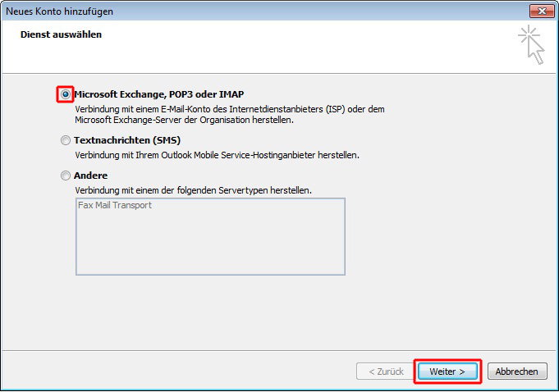Select Microsoft Exchange, POP3 oder IMAP radio button
Viewport: 559px width, 392px height.
coord(65,94)
